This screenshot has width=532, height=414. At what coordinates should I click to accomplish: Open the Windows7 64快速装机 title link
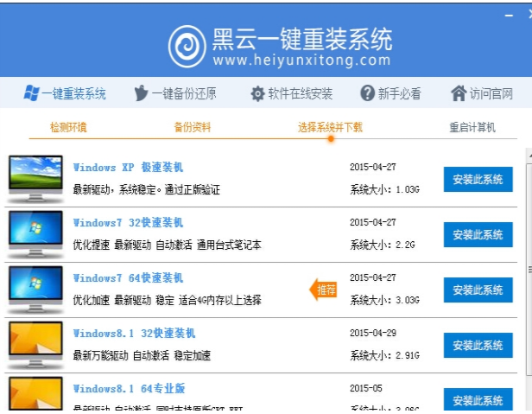click(128, 277)
